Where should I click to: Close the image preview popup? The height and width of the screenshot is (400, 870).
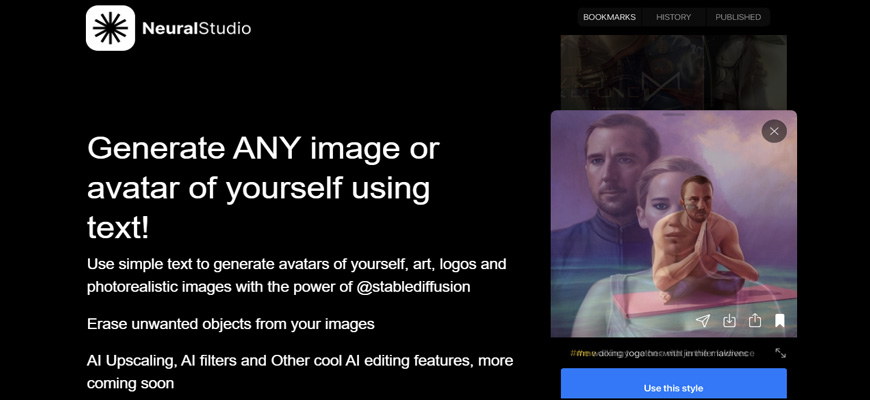pyautogui.click(x=773, y=131)
